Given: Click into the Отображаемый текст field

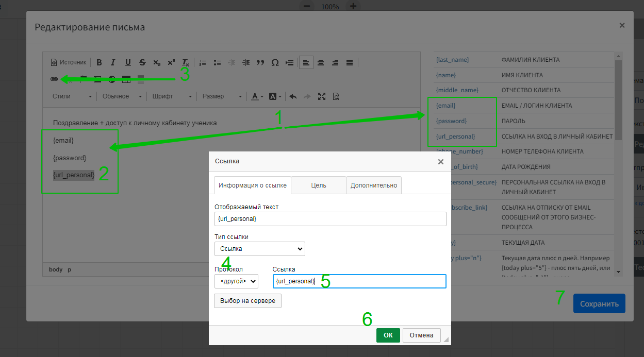Looking at the screenshot, I should (x=330, y=219).
